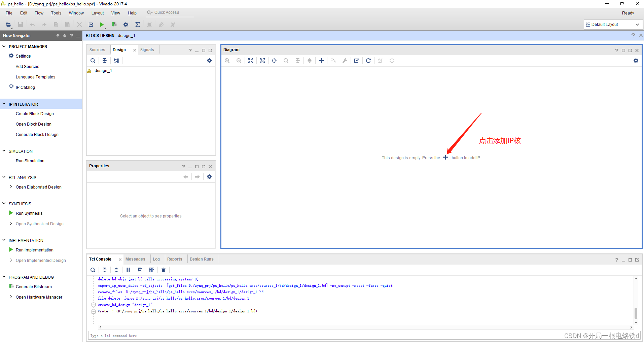Viewport: 644px width, 342px height.
Task: Click the copy icon in the Tcl Console
Action: tap(140, 270)
